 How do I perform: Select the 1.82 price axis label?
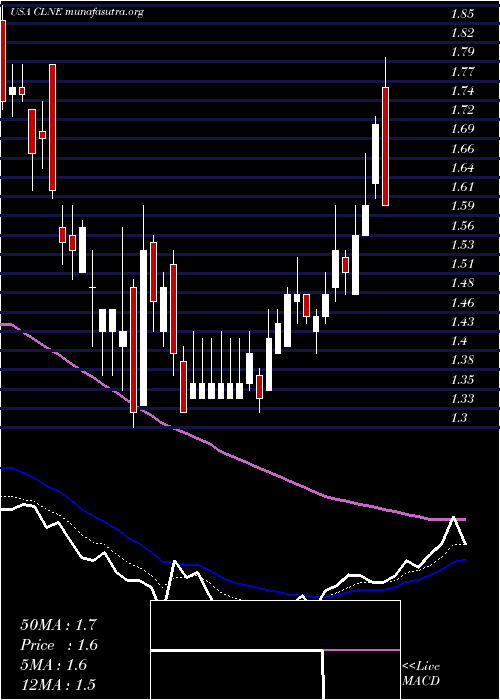tap(462, 33)
